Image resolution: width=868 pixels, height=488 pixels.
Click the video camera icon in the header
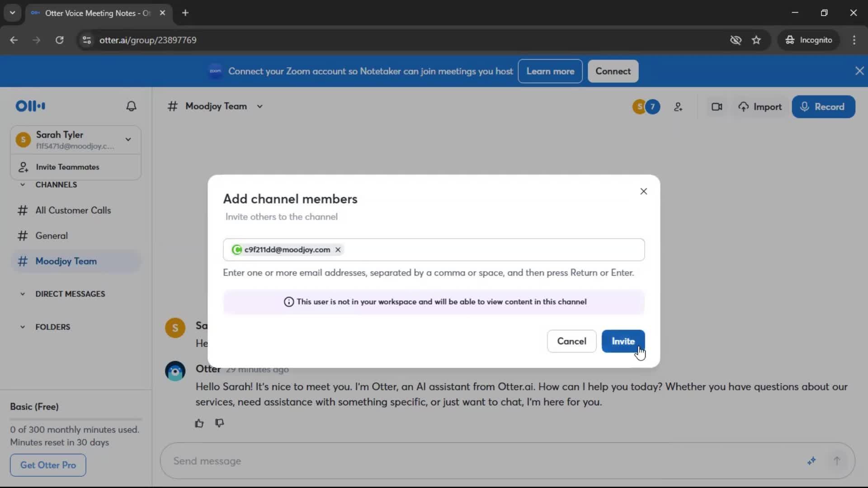tap(717, 107)
